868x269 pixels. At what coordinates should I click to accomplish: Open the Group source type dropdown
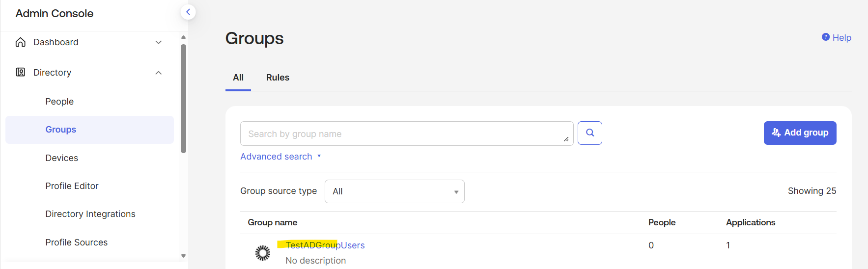click(394, 191)
